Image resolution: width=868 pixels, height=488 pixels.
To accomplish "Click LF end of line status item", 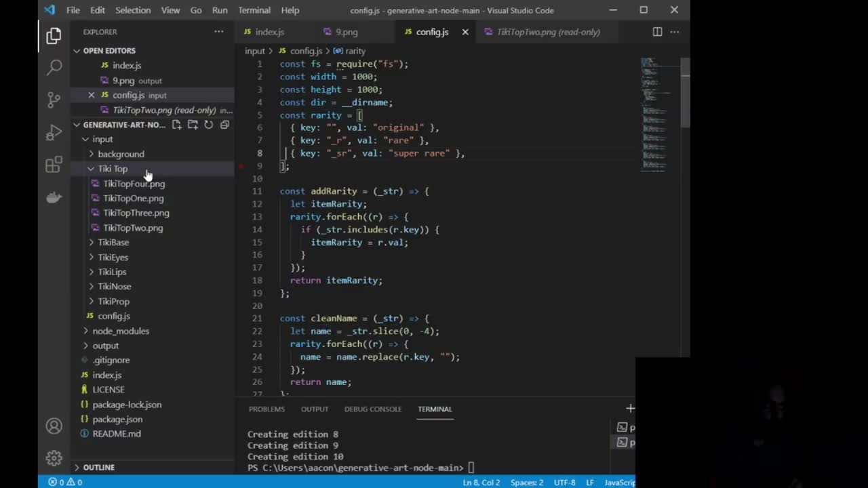I will (x=590, y=483).
